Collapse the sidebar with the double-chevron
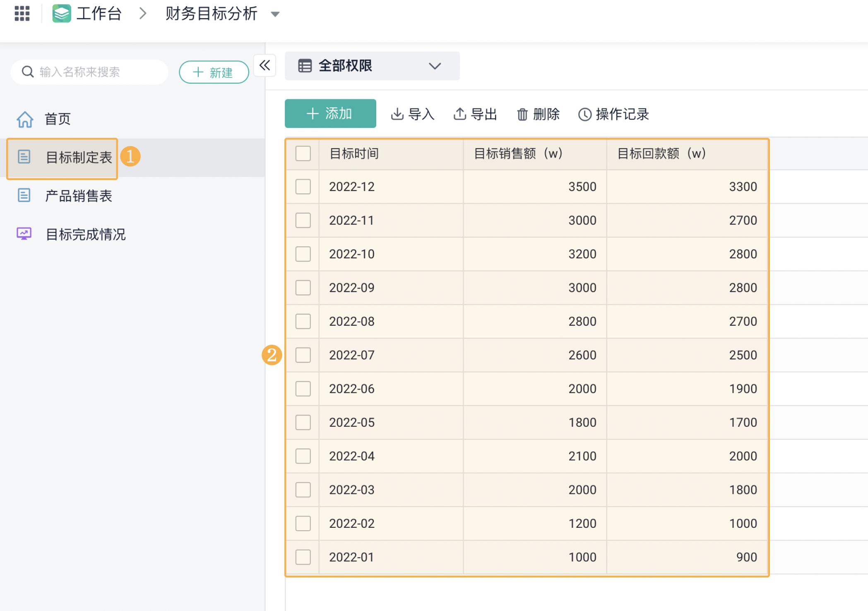Image resolution: width=868 pixels, height=611 pixels. (265, 65)
